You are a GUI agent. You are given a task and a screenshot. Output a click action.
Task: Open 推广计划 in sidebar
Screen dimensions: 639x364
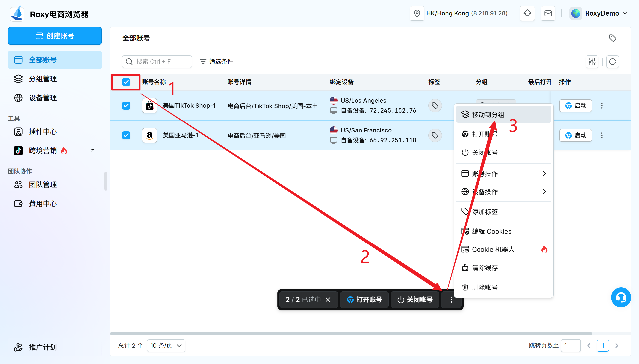[55, 347]
